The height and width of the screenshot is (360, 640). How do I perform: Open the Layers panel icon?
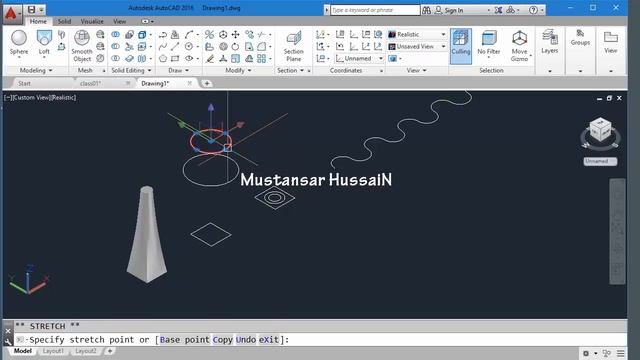click(x=549, y=42)
